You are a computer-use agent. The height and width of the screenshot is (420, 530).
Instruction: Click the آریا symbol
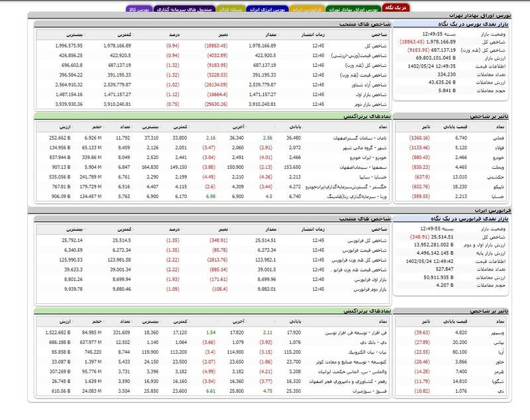[x=501, y=352]
